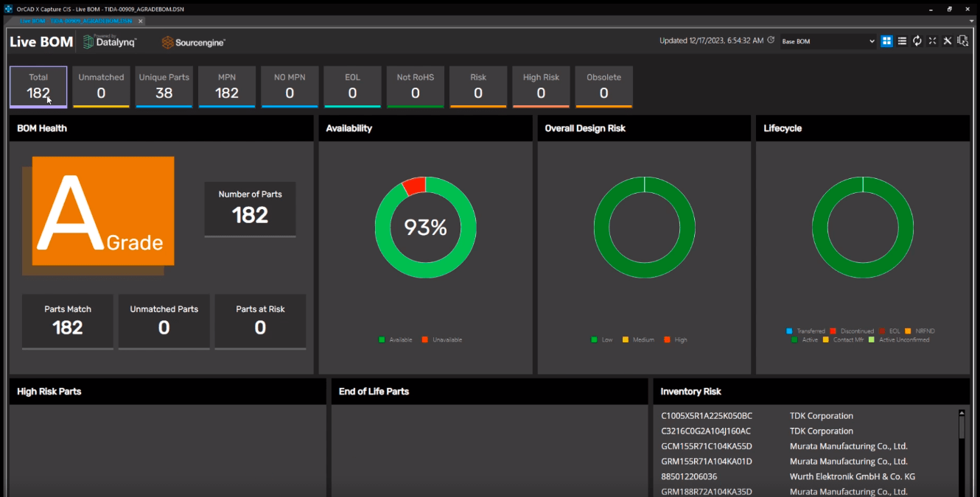This screenshot has width=980, height=497.
Task: Click the fullscreen expand icon
Action: [932, 41]
